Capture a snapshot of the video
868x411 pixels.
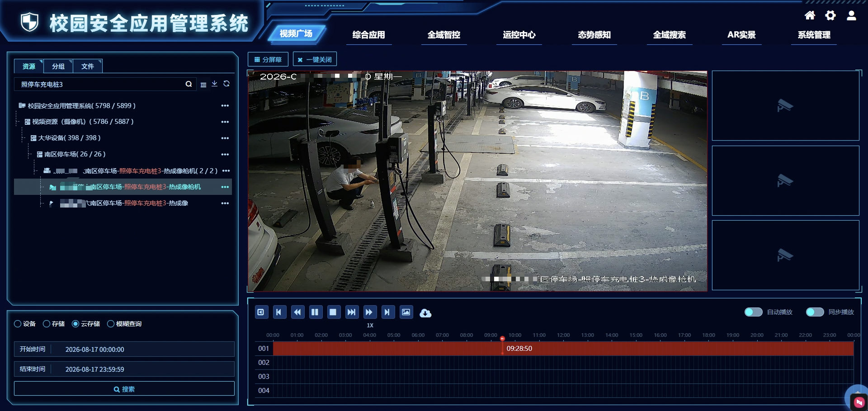point(406,312)
